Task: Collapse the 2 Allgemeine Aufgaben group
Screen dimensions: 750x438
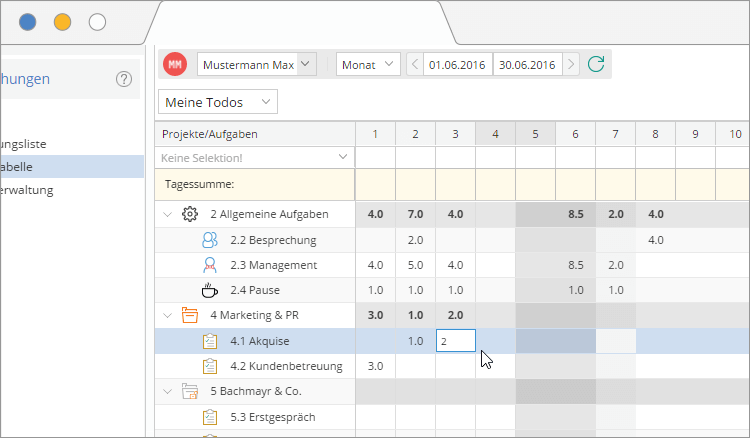Action: tap(166, 214)
